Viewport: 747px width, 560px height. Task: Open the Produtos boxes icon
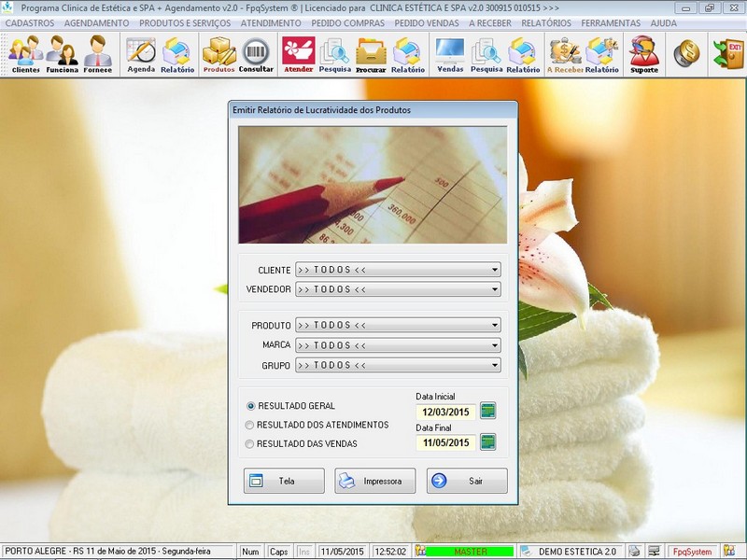[x=219, y=54]
